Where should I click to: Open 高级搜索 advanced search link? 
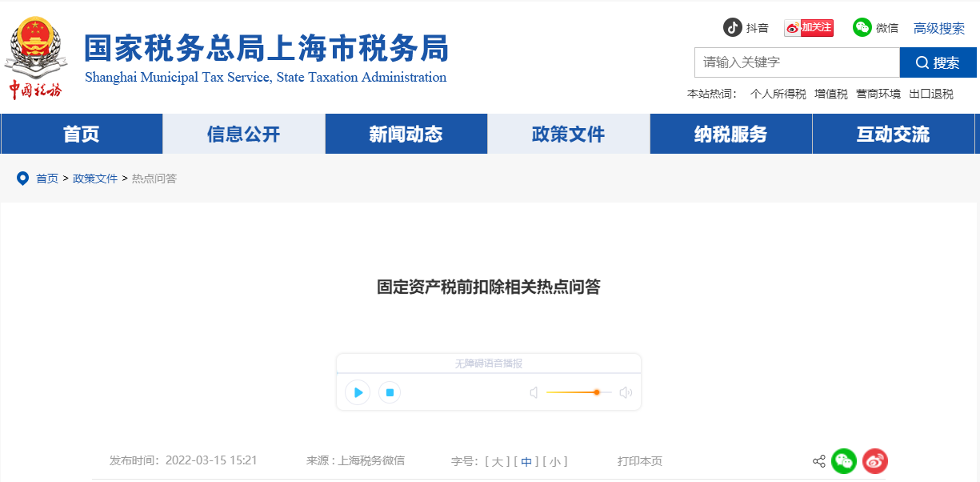point(939,28)
